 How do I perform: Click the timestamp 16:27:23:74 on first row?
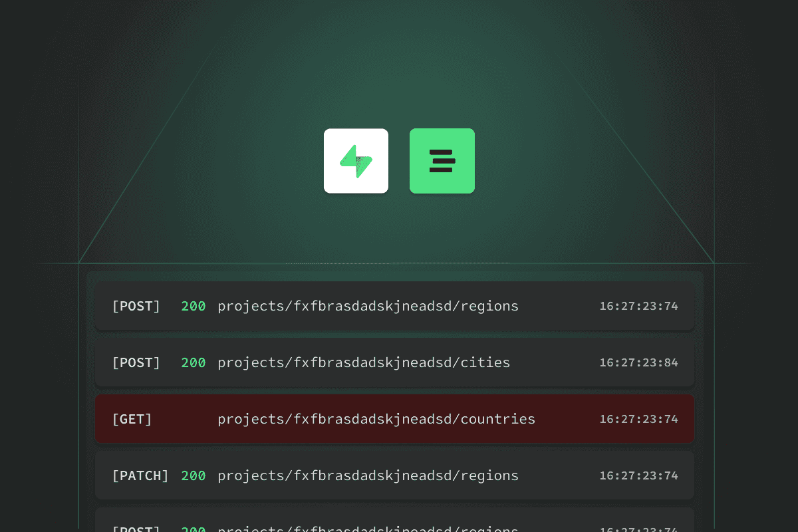[x=638, y=306]
